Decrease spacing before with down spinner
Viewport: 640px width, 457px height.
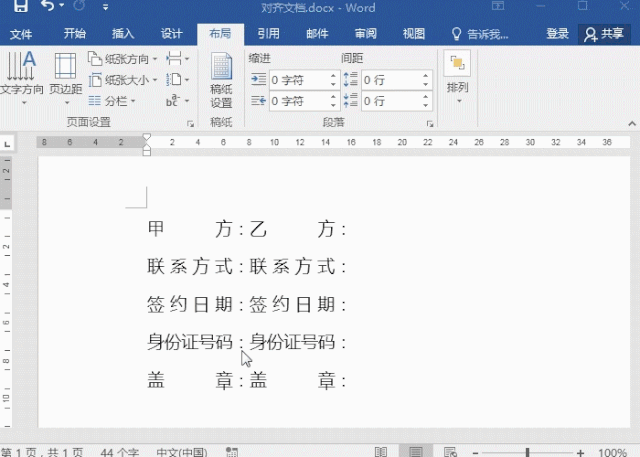[426, 84]
